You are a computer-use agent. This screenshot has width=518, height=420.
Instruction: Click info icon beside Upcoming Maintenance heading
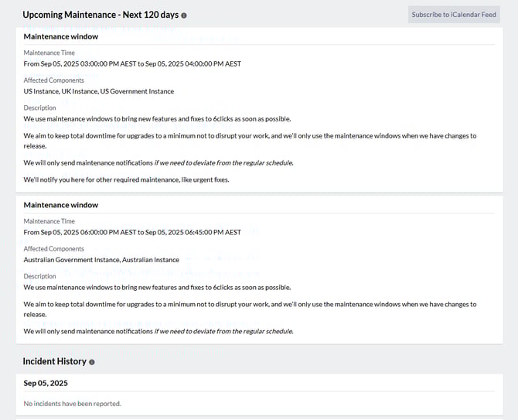[x=184, y=15]
